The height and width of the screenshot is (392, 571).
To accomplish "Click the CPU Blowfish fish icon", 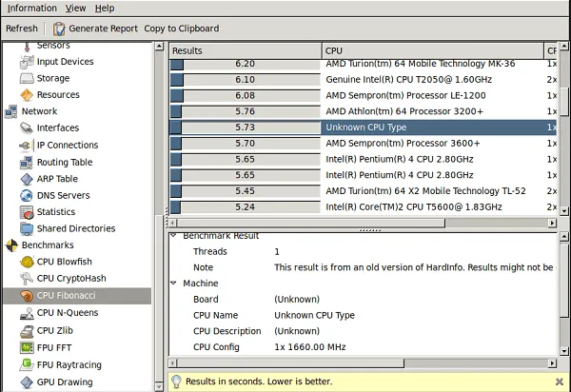I will [x=27, y=262].
